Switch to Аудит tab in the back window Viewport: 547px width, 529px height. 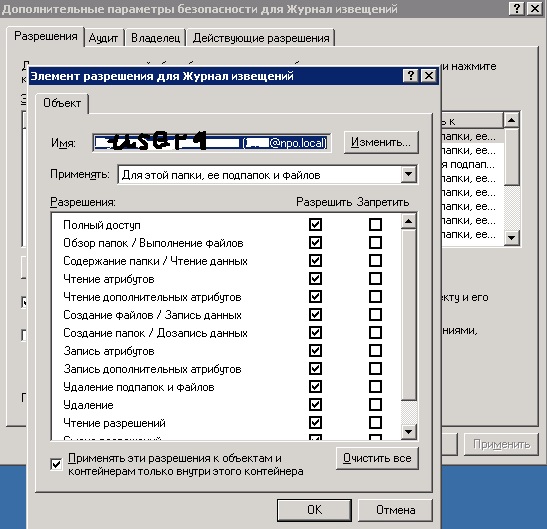click(103, 38)
